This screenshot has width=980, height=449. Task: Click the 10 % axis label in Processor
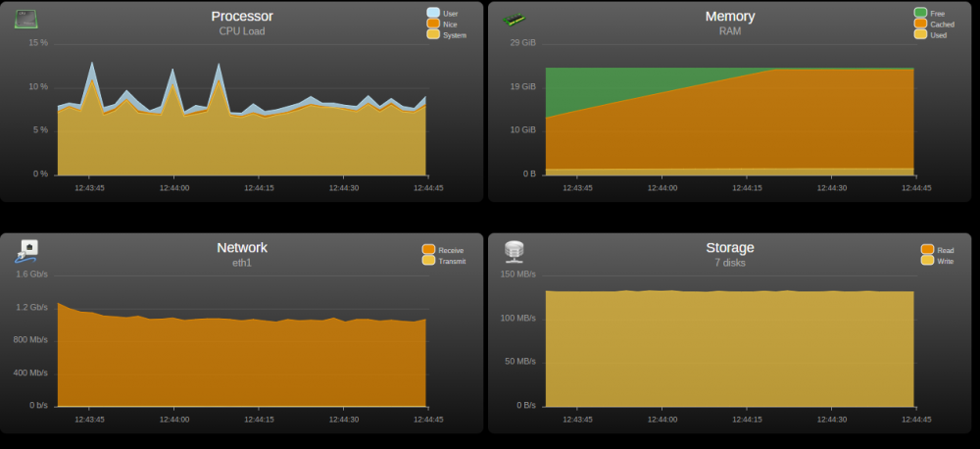(38, 87)
